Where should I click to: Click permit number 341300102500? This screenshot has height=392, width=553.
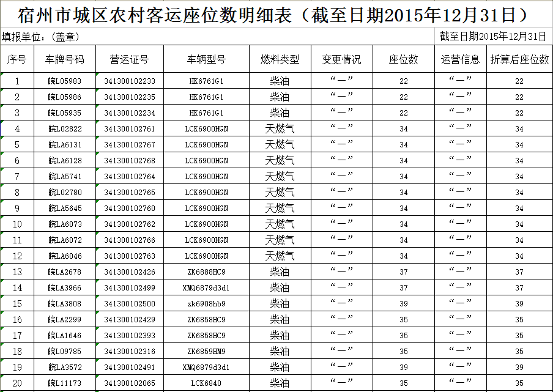130,303
